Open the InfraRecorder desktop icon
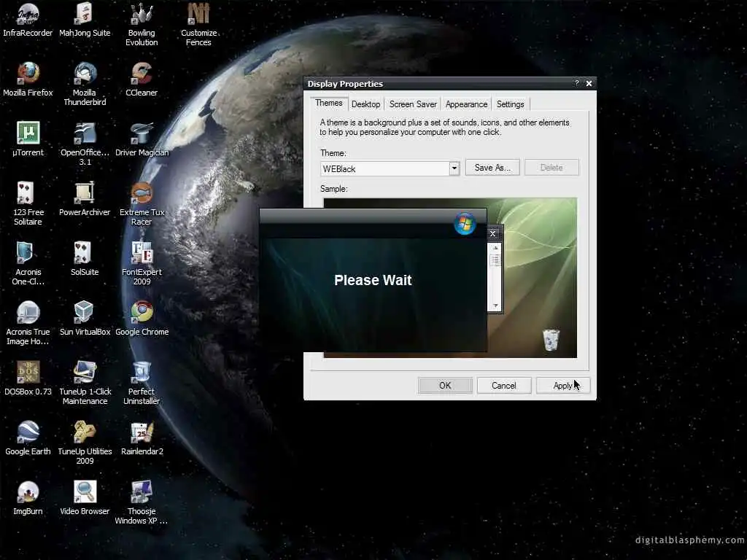The width and height of the screenshot is (747, 560). point(28,20)
